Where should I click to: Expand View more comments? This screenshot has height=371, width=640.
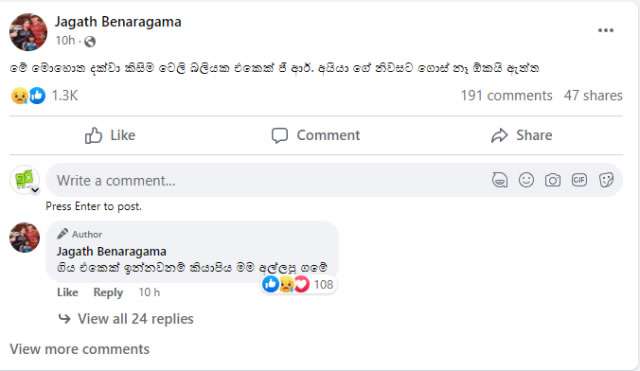[80, 349]
